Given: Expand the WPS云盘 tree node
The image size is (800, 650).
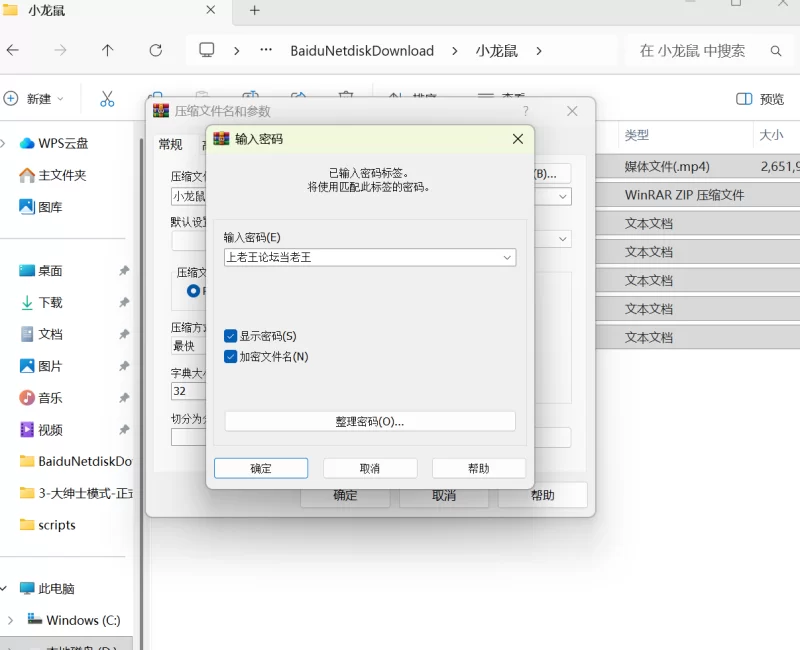Looking at the screenshot, I should [x=3, y=143].
